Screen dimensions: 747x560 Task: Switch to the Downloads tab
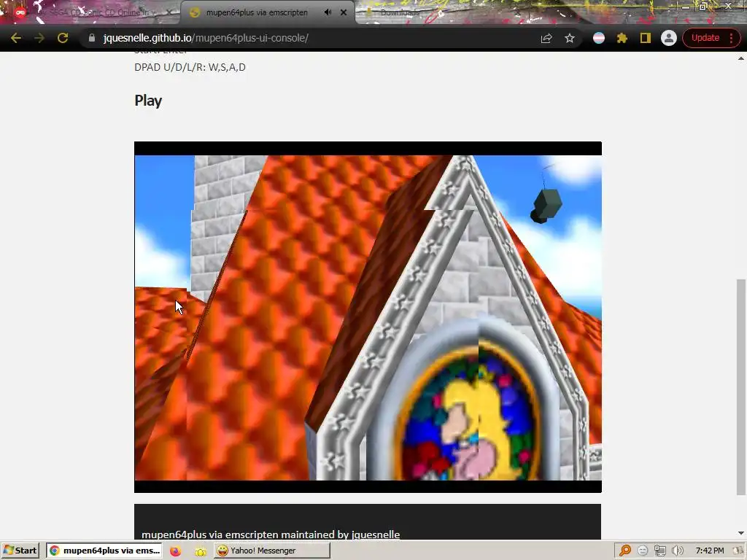pyautogui.click(x=399, y=12)
